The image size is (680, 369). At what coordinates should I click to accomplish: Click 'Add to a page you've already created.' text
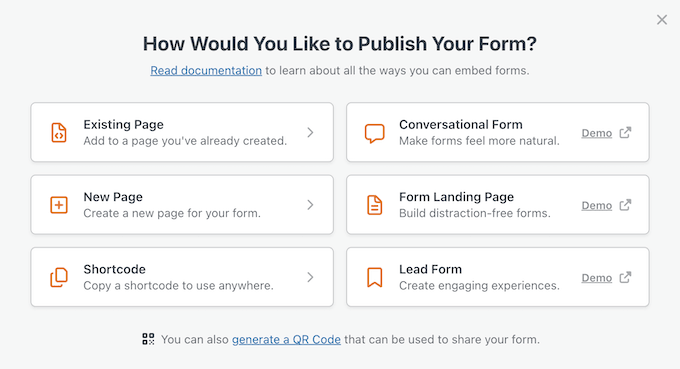185,141
